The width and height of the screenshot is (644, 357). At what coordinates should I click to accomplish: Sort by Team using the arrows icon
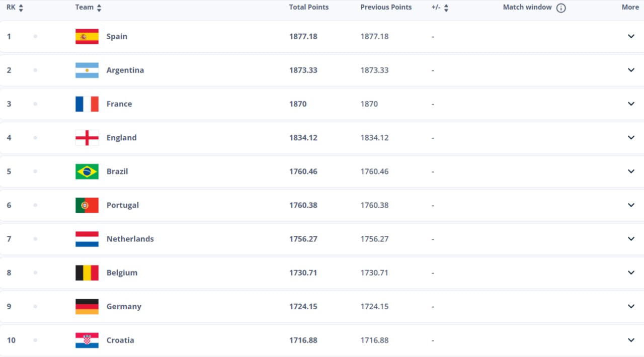(x=99, y=8)
